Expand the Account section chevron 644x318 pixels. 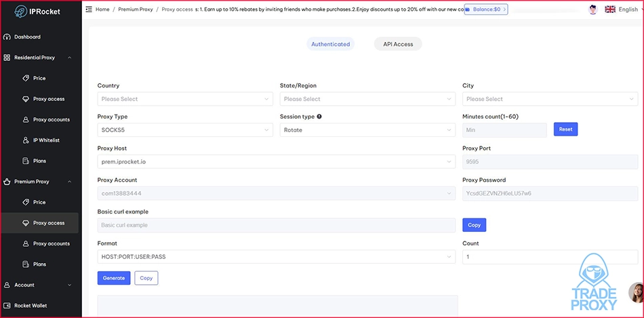coord(69,285)
